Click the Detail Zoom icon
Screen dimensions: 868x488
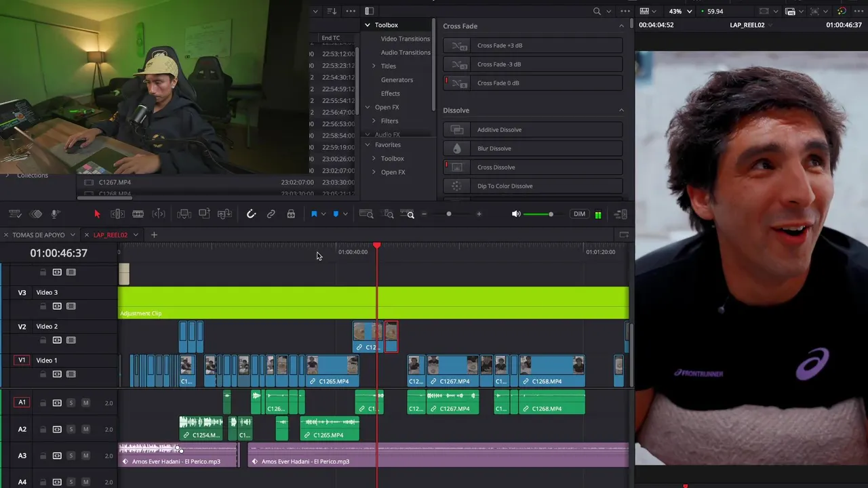(389, 214)
